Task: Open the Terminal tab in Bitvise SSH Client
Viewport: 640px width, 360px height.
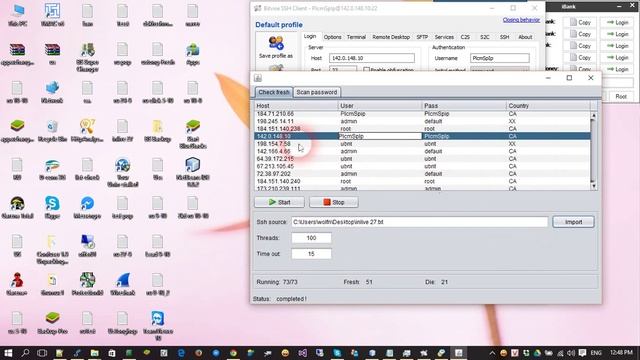Action: click(356, 37)
